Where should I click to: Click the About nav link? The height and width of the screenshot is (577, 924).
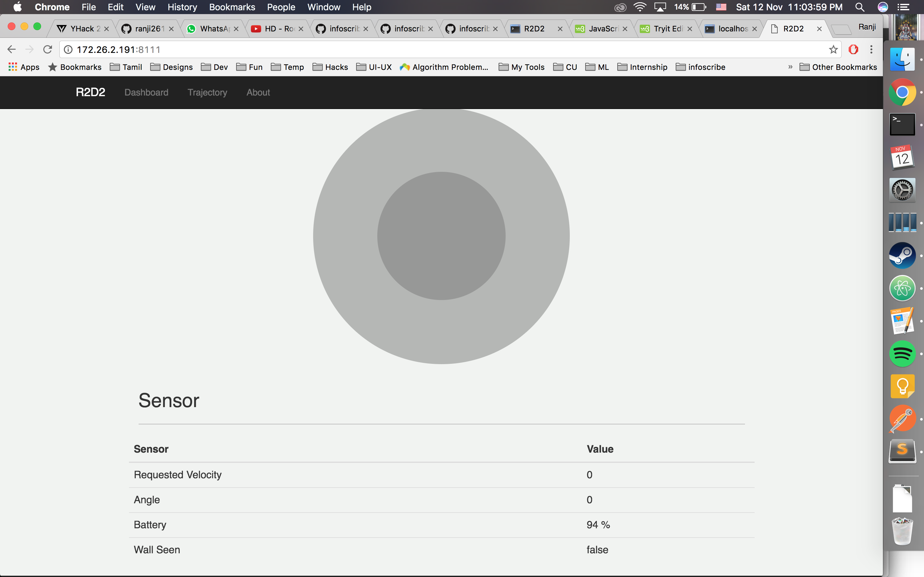tap(258, 92)
